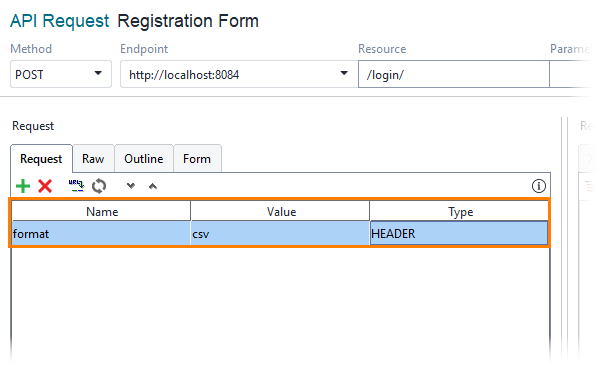Open the info icon in the request toolbar
598x366 pixels.
[x=539, y=186]
